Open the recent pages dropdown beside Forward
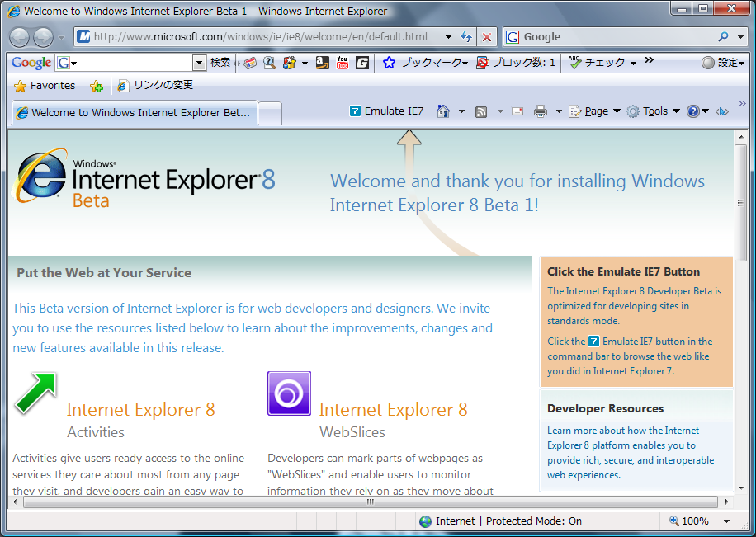Viewport: 756px width, 537px height. (61, 38)
